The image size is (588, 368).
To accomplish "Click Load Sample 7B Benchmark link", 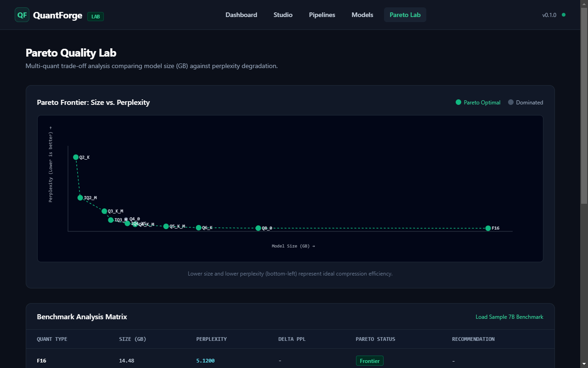I will tap(509, 317).
